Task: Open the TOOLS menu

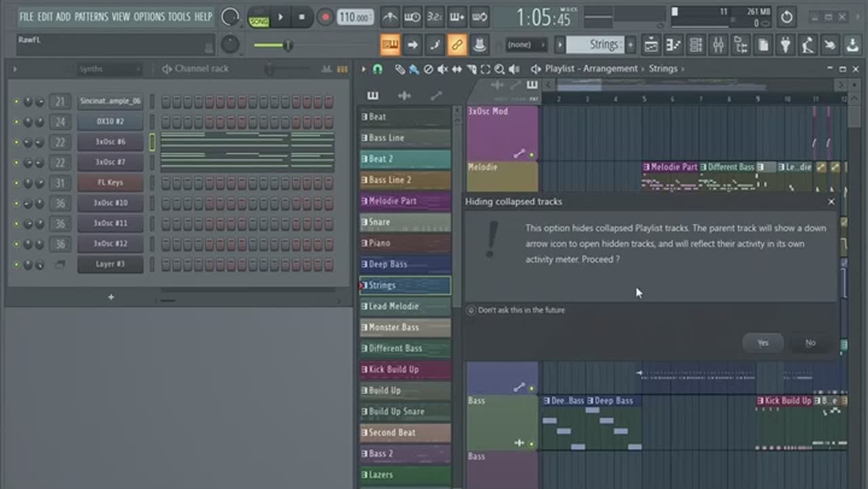Action: [x=179, y=16]
